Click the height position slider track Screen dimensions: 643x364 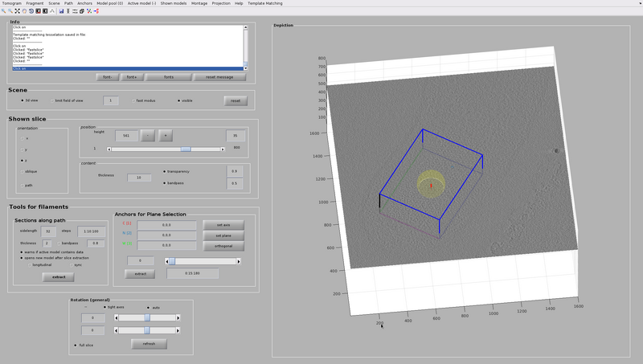pos(145,149)
